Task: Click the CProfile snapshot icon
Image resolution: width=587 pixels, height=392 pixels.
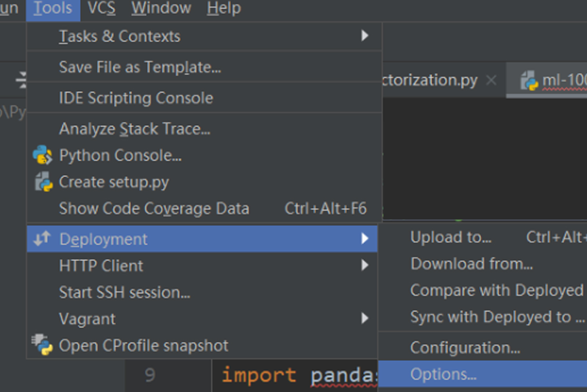Action: 42,345
